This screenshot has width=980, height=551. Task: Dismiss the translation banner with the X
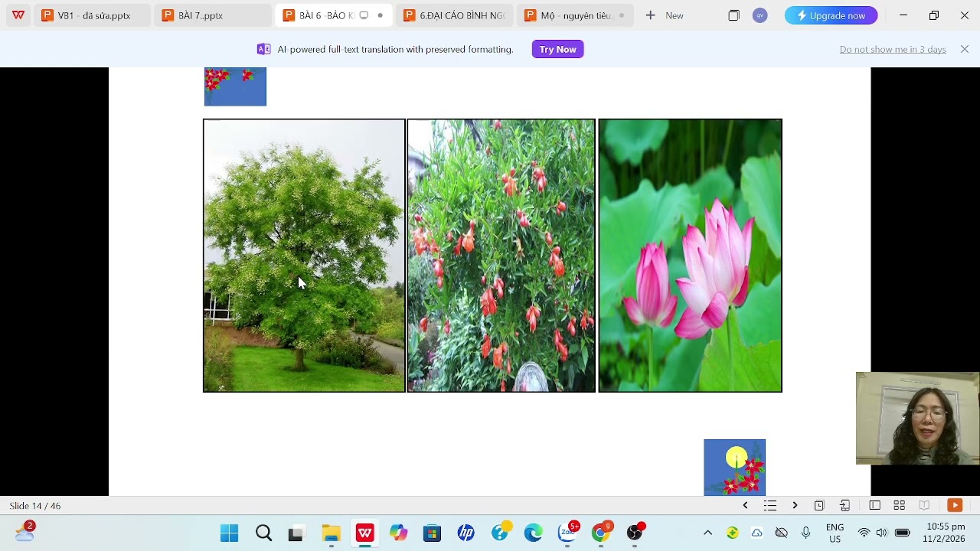[965, 49]
